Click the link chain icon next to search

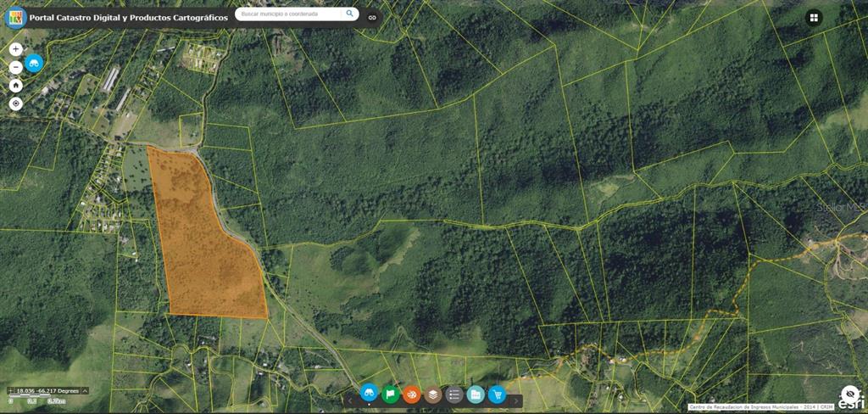[x=371, y=16]
